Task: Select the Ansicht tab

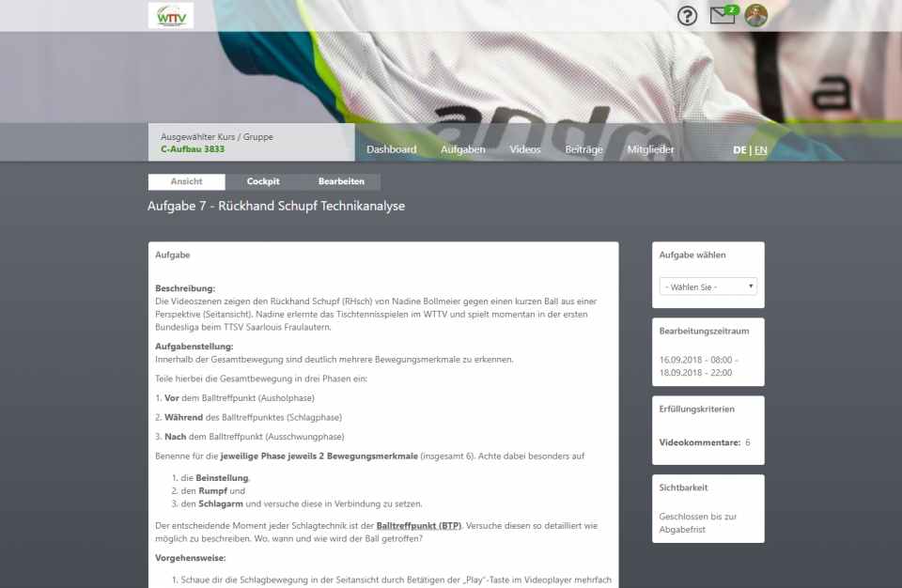Action: tap(186, 181)
